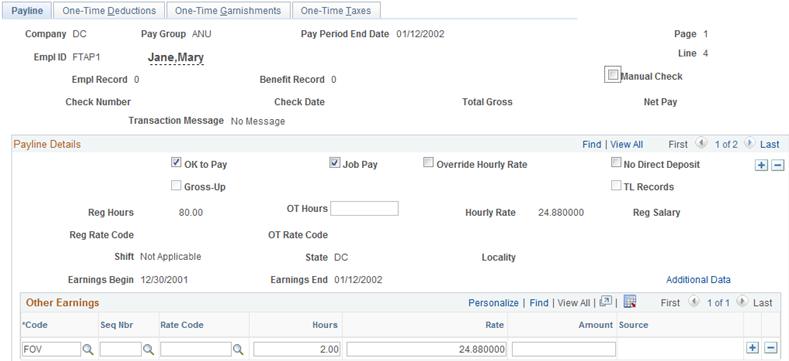Screen dimensions: 789x361
Task: Toggle the Manual Check checkbox
Action: coord(612,75)
